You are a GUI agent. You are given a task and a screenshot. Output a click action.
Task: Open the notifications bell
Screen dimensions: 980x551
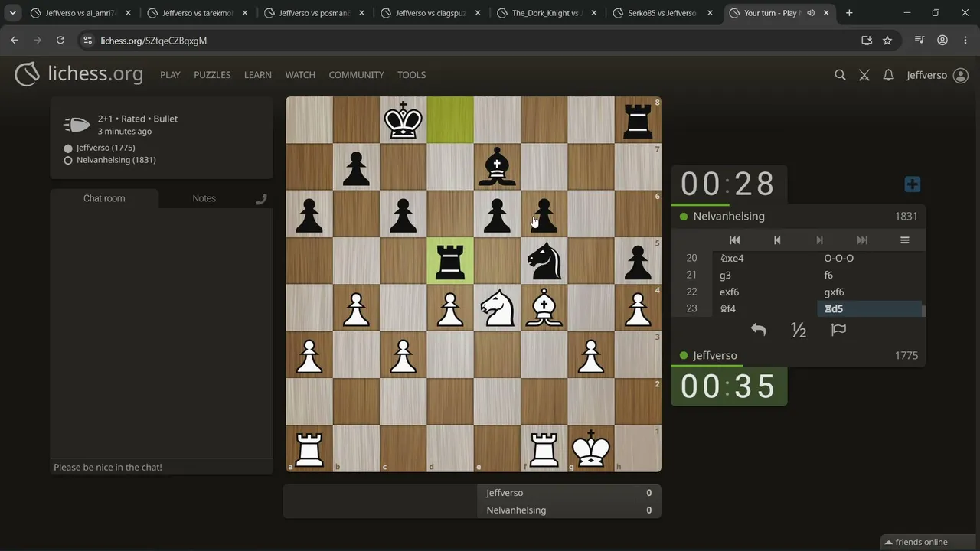tap(888, 75)
